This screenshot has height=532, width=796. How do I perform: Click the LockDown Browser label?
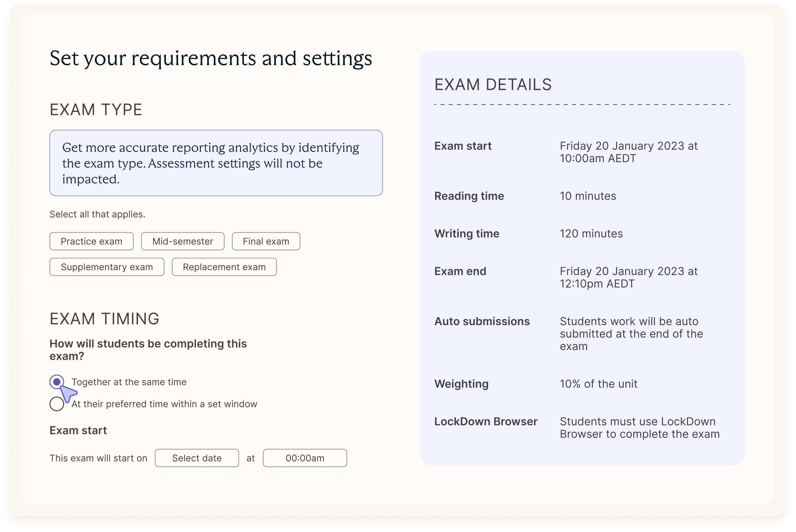coord(486,422)
